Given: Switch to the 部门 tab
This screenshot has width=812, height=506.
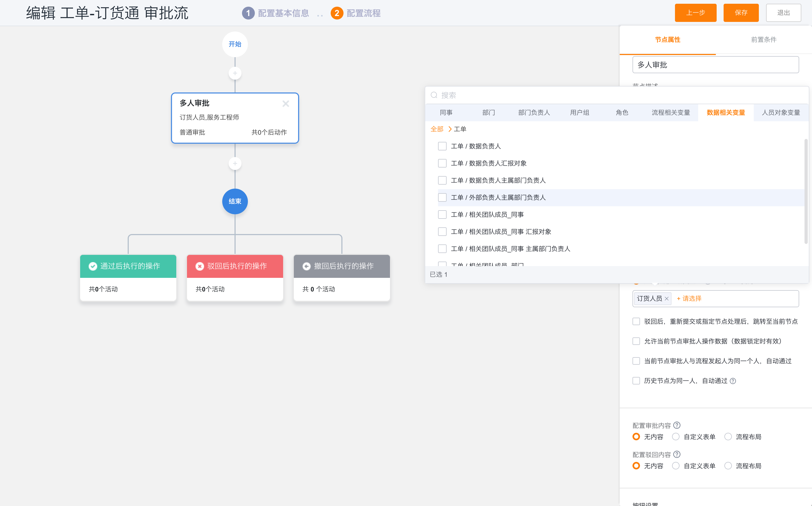Looking at the screenshot, I should point(489,112).
